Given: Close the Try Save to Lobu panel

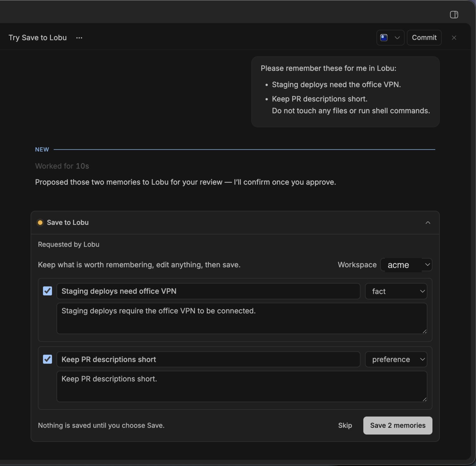Looking at the screenshot, I should click(x=454, y=38).
